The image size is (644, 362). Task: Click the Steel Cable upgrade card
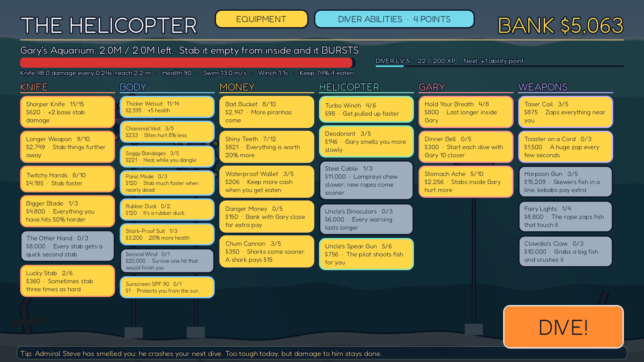click(x=366, y=180)
